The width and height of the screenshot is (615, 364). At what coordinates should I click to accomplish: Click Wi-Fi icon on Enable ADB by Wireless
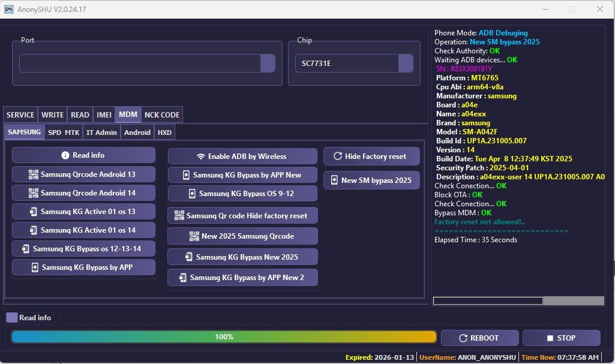(x=201, y=157)
